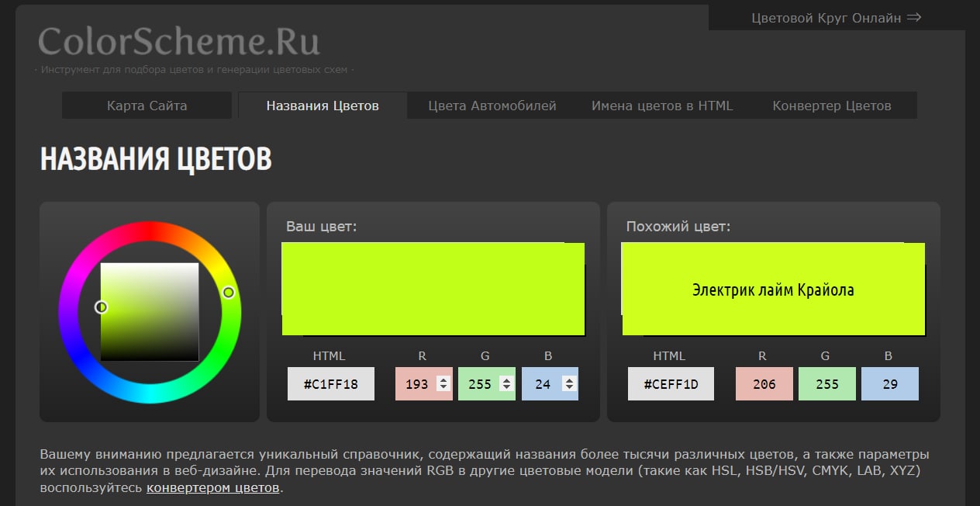This screenshot has height=506, width=980.
Task: Open the Карта Сайта tab
Action: (x=147, y=106)
